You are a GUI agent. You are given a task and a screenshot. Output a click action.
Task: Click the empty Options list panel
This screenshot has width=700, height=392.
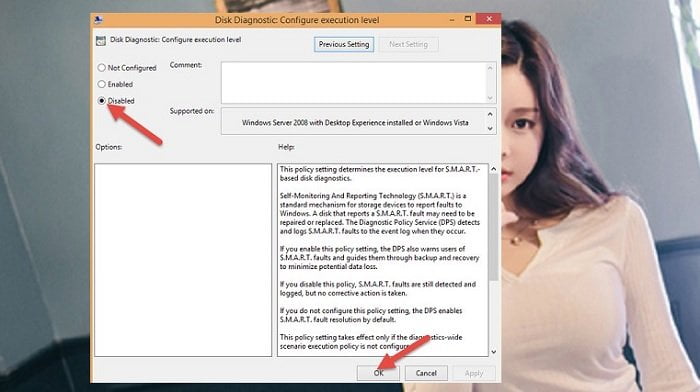tap(183, 260)
